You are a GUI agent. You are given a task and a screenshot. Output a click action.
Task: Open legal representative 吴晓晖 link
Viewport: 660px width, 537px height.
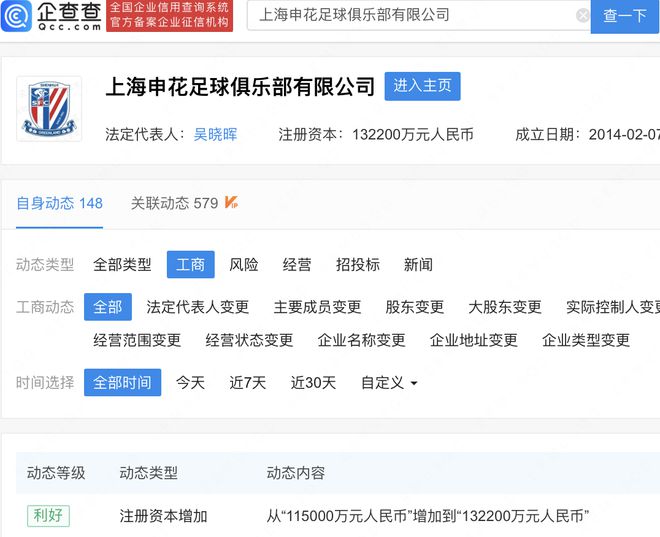click(215, 135)
